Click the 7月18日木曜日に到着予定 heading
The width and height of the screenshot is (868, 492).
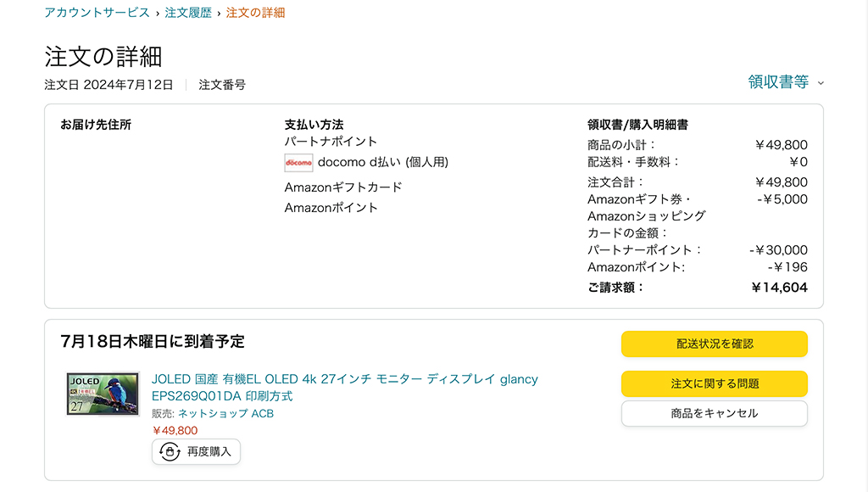point(153,341)
